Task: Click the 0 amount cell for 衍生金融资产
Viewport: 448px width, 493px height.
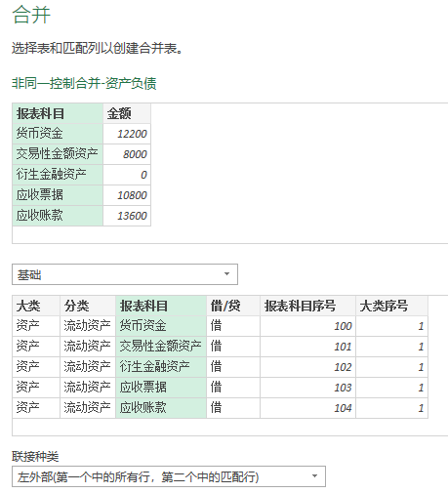Action: [127, 175]
